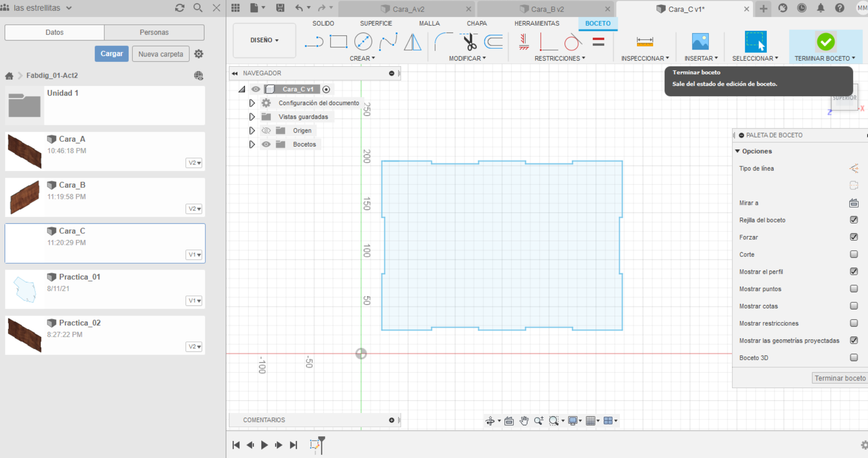Enable Mostrar cotas checkbox
The width and height of the screenshot is (868, 458).
click(x=854, y=306)
